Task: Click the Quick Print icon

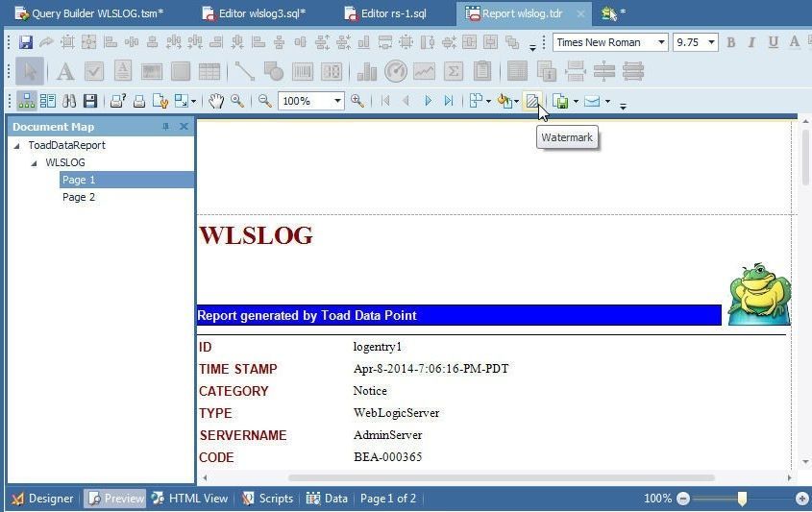Action: [138, 101]
